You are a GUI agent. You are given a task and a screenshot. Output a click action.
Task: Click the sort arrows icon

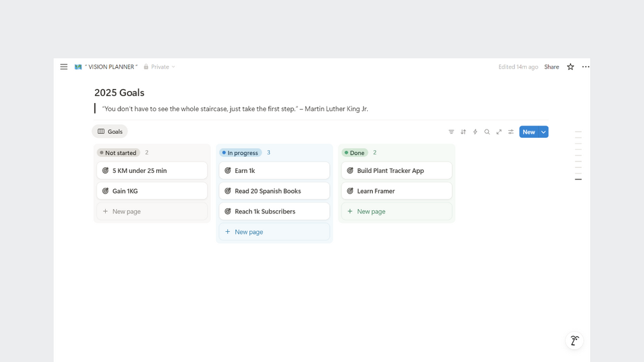click(x=463, y=132)
